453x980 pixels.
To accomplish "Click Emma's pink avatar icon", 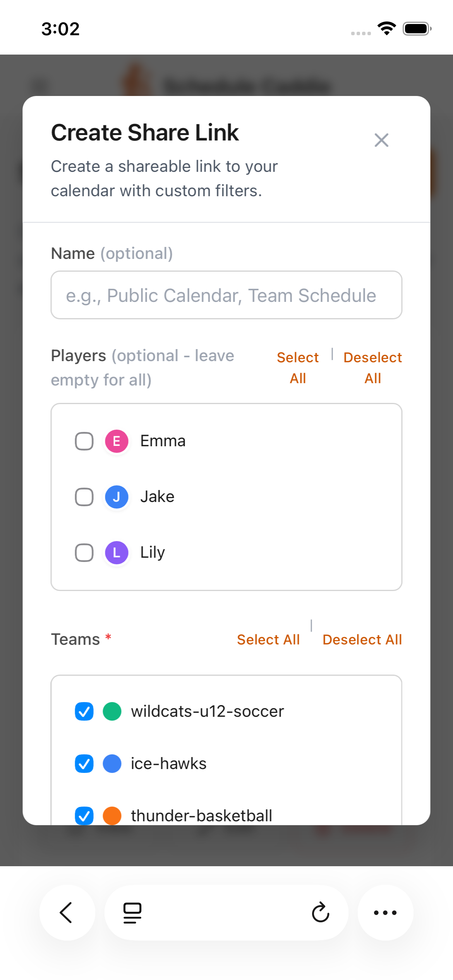I will click(116, 441).
